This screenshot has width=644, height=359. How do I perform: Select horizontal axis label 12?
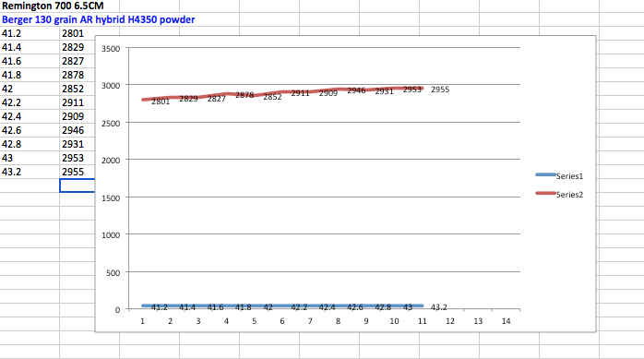click(450, 321)
